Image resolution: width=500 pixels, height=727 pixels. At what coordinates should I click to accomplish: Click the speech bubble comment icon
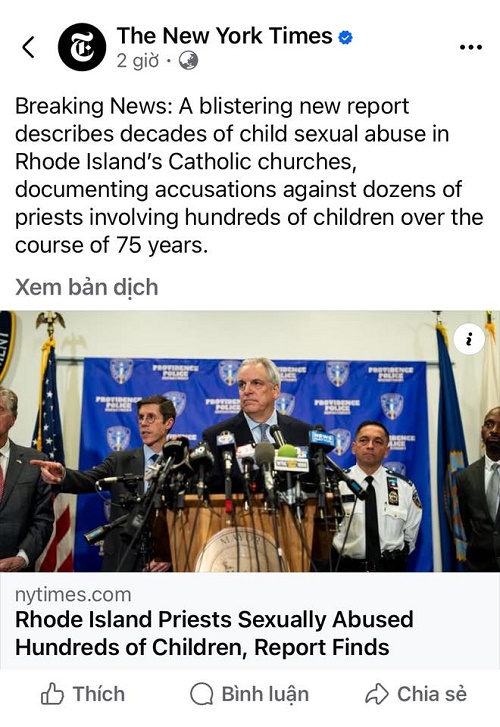(x=202, y=694)
